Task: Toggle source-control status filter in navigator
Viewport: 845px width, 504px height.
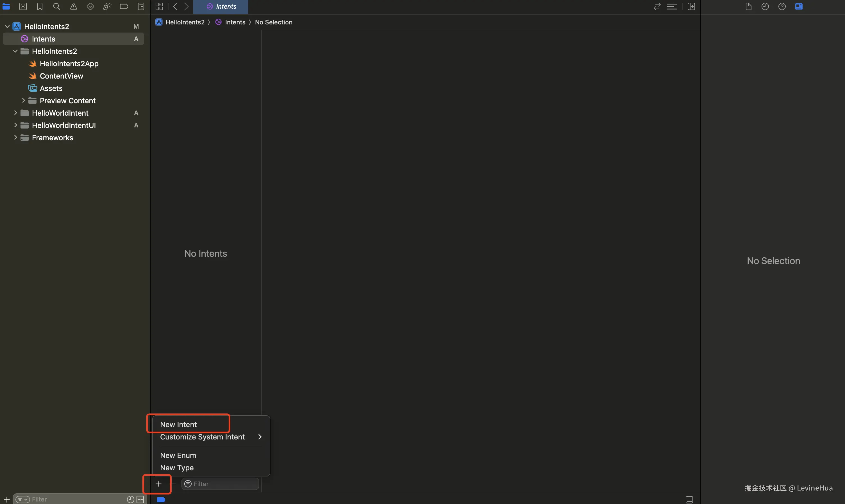Action: (x=140, y=499)
